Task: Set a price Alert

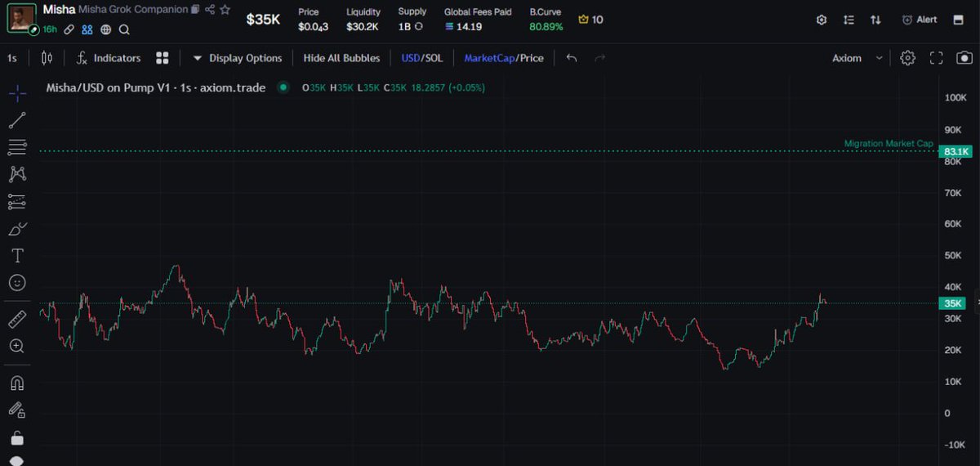Action: tap(920, 20)
